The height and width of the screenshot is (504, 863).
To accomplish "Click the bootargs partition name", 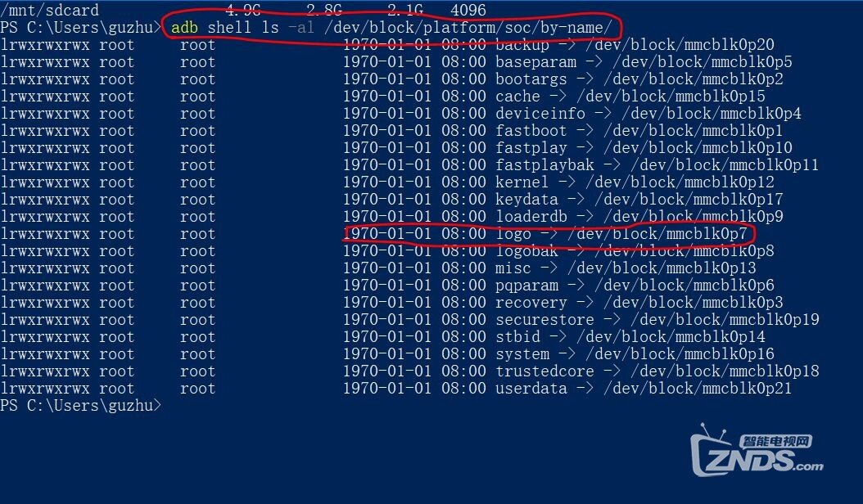I will 531,79.
